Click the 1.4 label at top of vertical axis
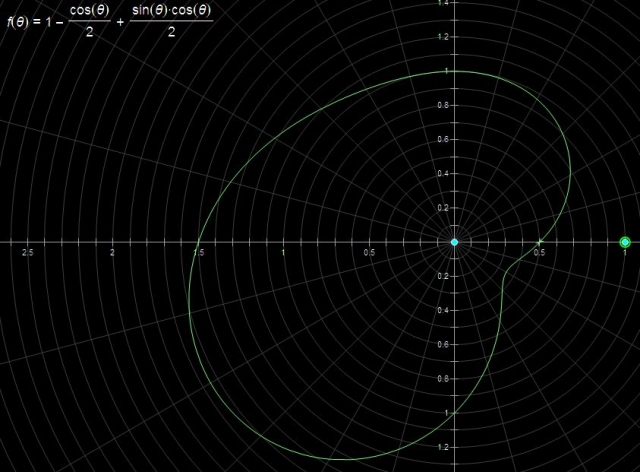The height and width of the screenshot is (472, 640). coord(442,3)
